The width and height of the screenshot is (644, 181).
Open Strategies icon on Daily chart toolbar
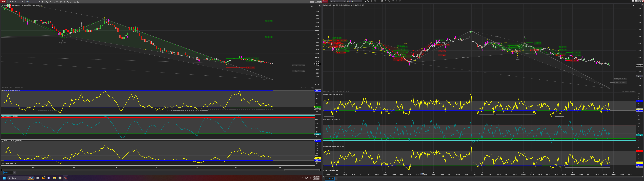pos(75,2)
